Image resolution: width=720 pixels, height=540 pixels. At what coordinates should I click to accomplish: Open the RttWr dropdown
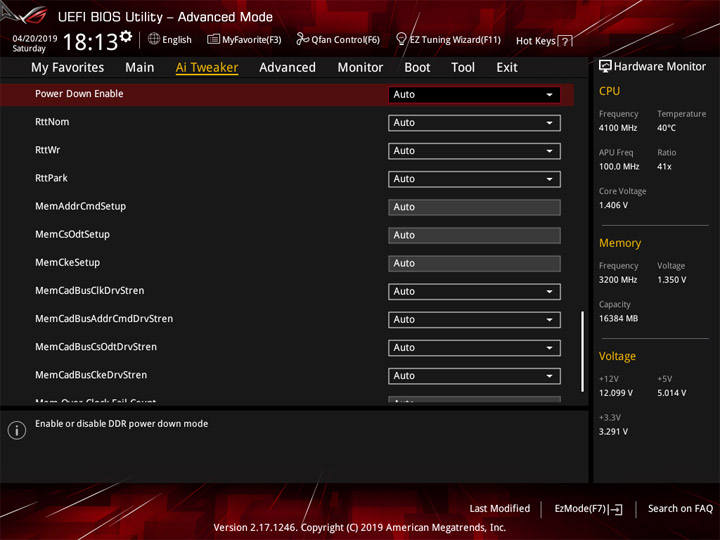(474, 151)
